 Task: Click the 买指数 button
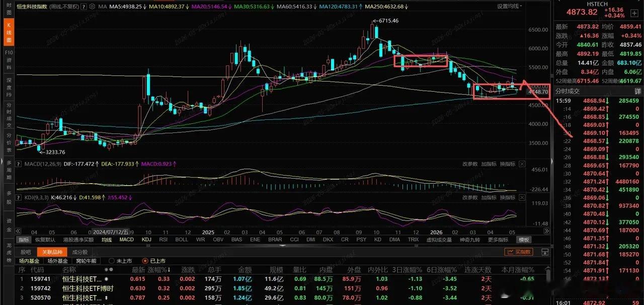(x=518, y=252)
